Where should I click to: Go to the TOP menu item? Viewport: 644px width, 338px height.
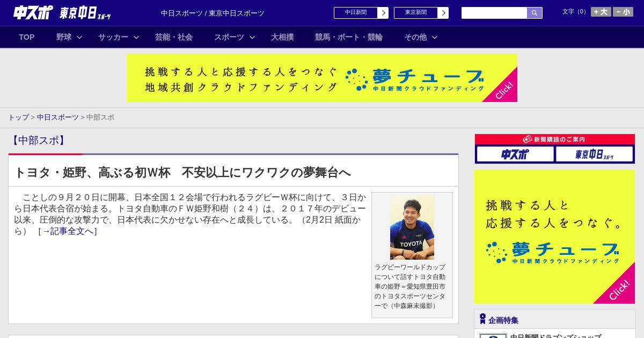[27, 37]
